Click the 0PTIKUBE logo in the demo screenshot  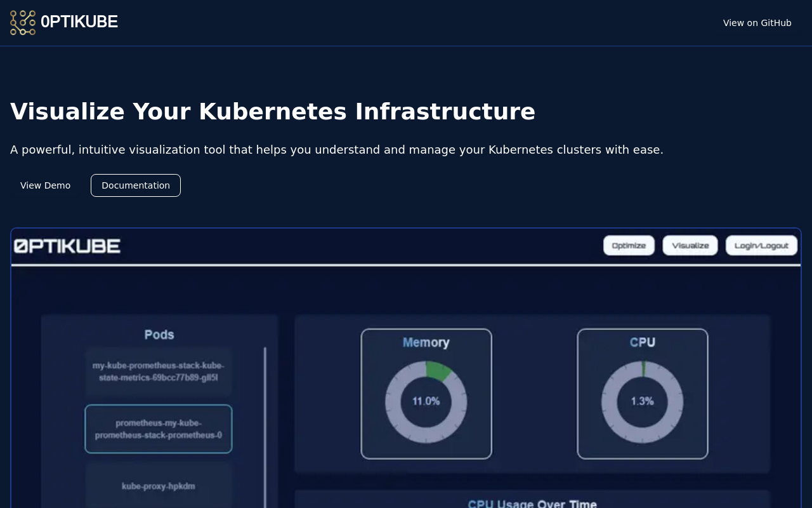(67, 246)
